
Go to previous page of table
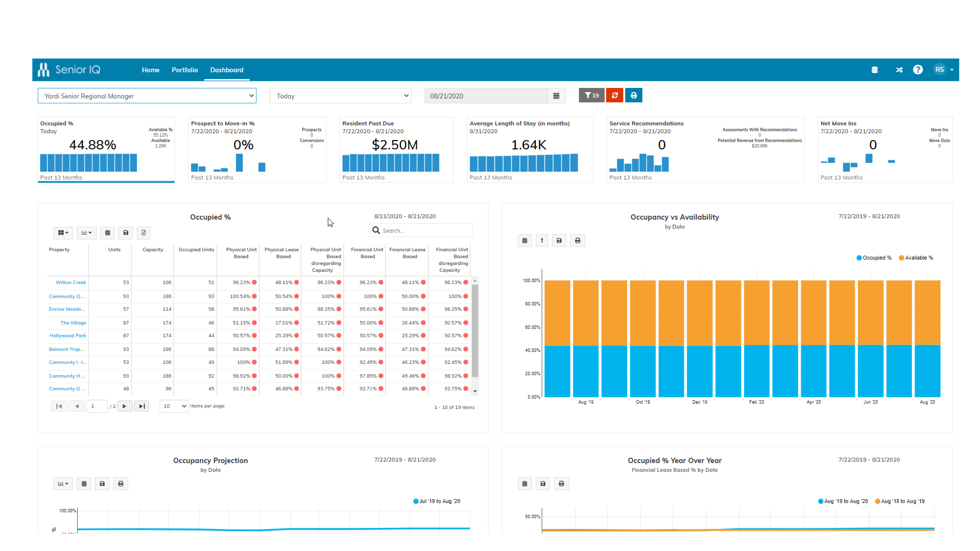point(77,406)
